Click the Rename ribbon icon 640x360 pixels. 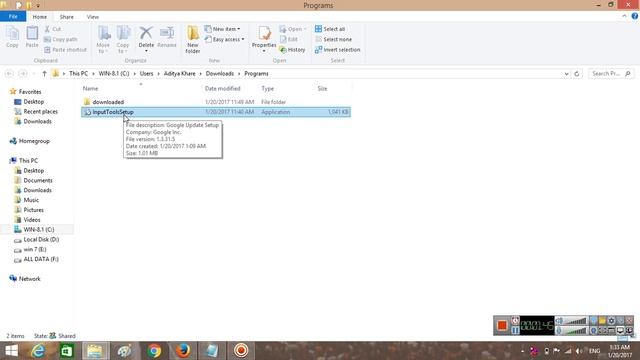[x=167, y=37]
